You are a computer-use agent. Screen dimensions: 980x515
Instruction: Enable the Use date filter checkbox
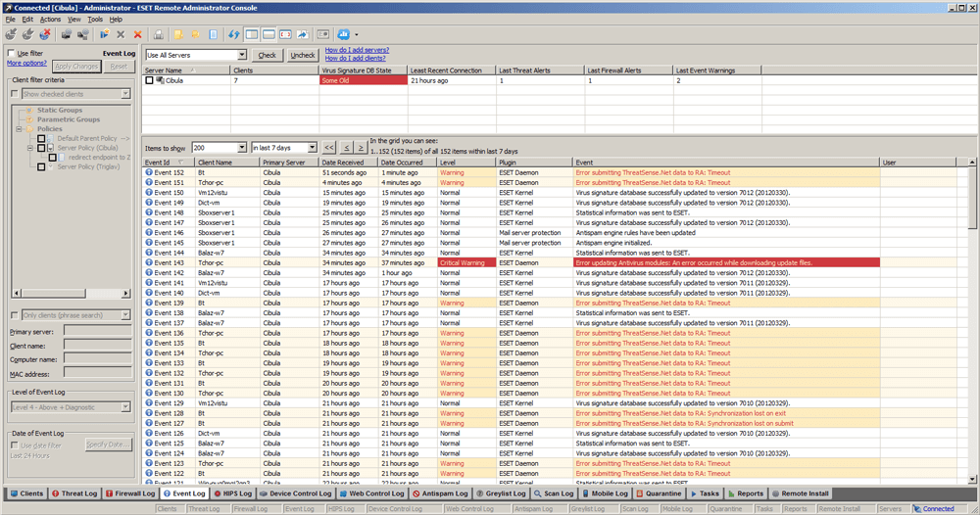pos(15,445)
